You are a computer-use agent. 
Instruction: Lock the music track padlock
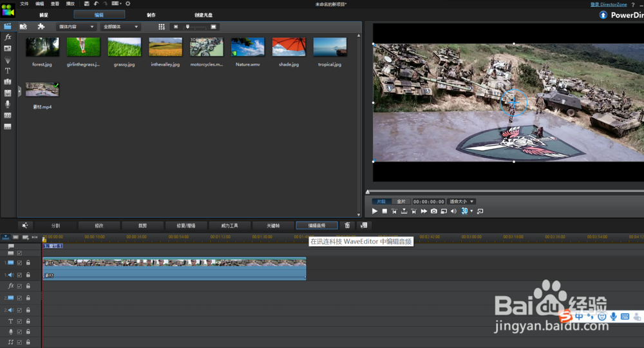click(28, 342)
